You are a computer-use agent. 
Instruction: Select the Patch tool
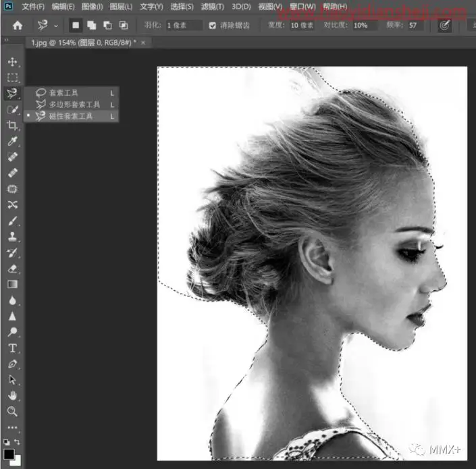click(x=12, y=189)
